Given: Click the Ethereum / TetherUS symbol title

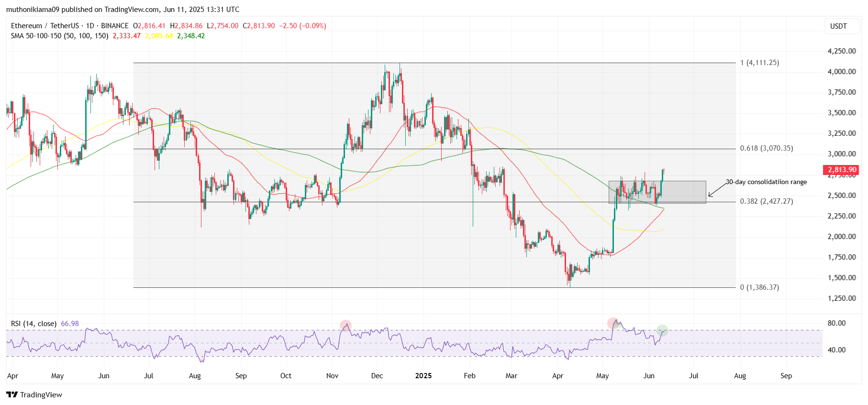Looking at the screenshot, I should (x=45, y=26).
